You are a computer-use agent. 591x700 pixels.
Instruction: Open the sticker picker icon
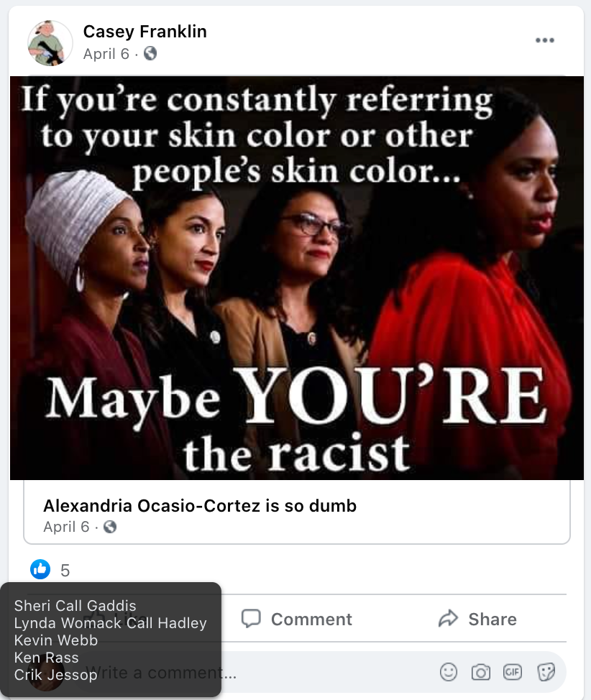click(x=546, y=671)
